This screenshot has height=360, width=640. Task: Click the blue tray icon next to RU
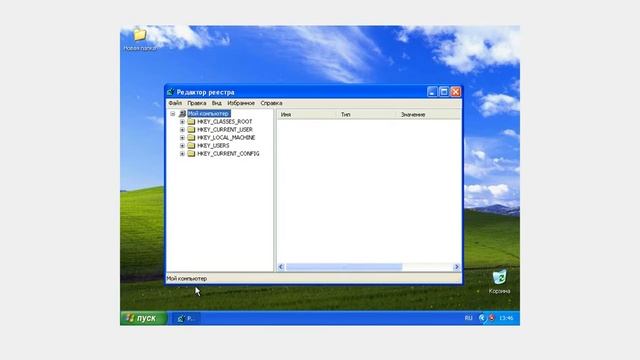tap(482, 318)
